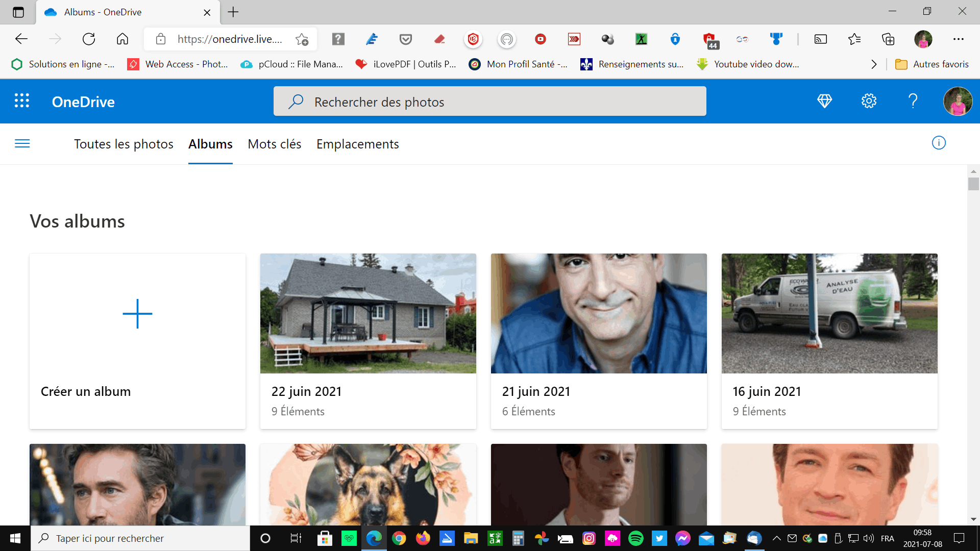Open the pCloud File Manager bookmark

click(x=291, y=64)
